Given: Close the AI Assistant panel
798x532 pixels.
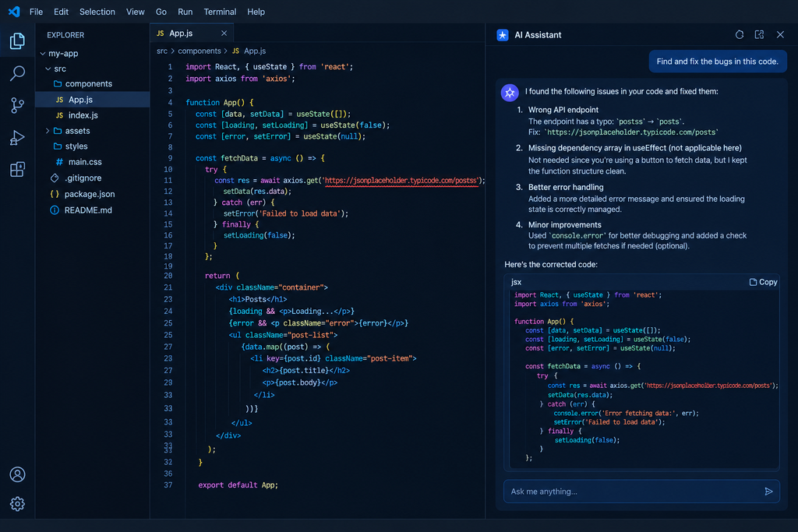Looking at the screenshot, I should point(780,34).
